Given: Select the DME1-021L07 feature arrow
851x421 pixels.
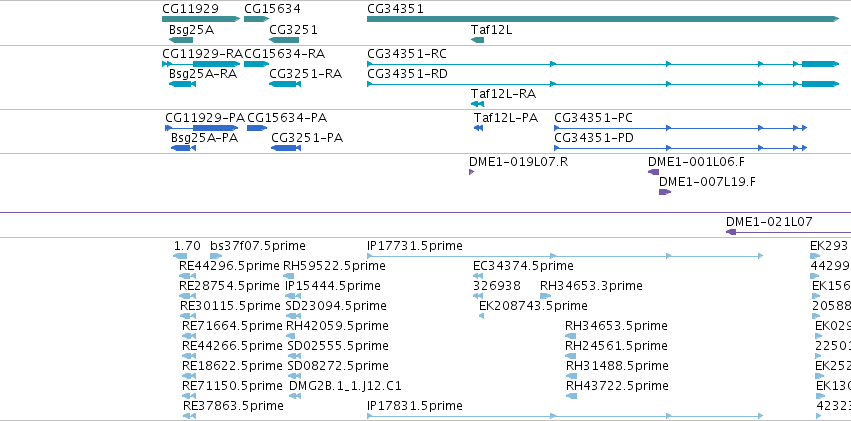Looking at the screenshot, I should pos(788,232).
